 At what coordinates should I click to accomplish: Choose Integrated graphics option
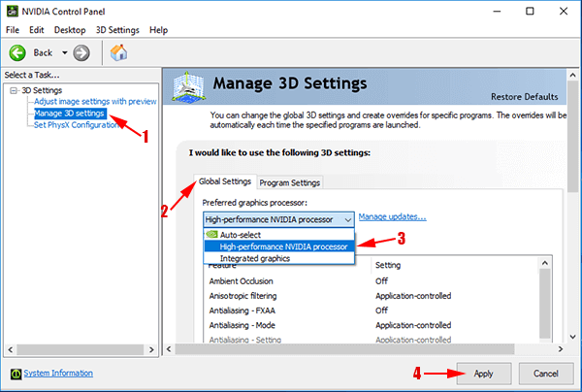279,258
